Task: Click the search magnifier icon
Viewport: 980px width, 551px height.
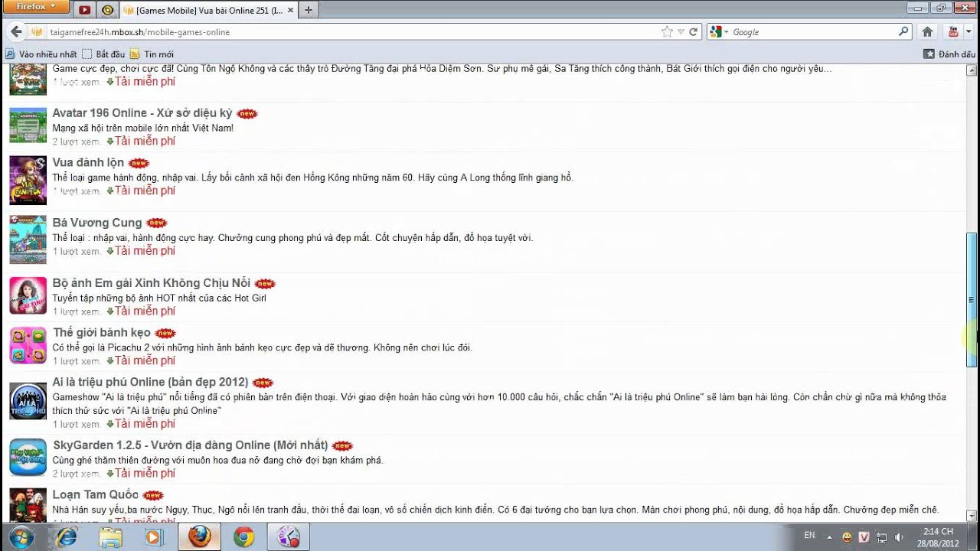Action: coord(903,32)
